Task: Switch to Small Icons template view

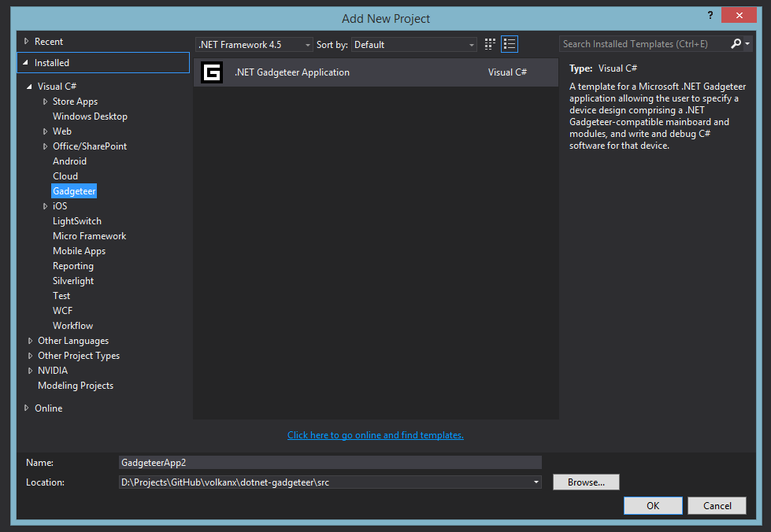Action: point(489,44)
